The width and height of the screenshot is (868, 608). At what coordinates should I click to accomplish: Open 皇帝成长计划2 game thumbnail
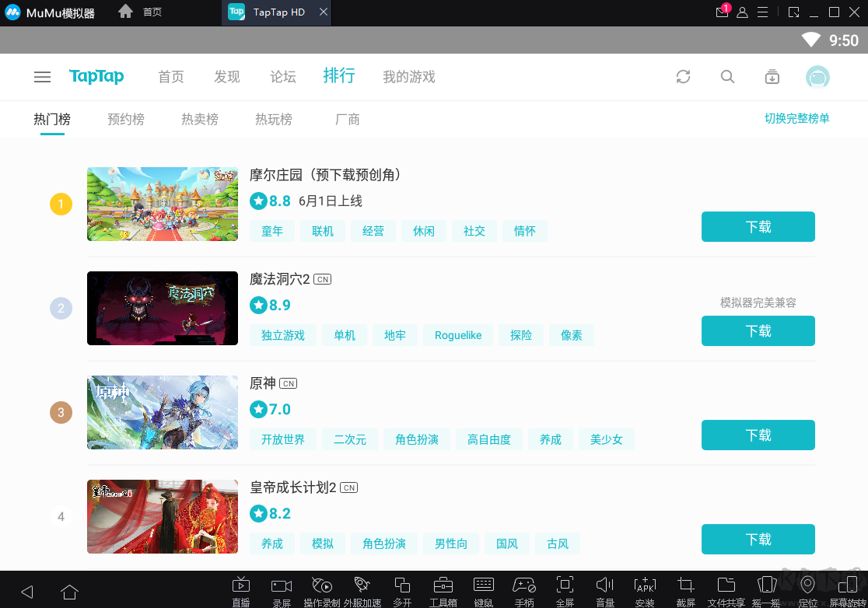(163, 517)
